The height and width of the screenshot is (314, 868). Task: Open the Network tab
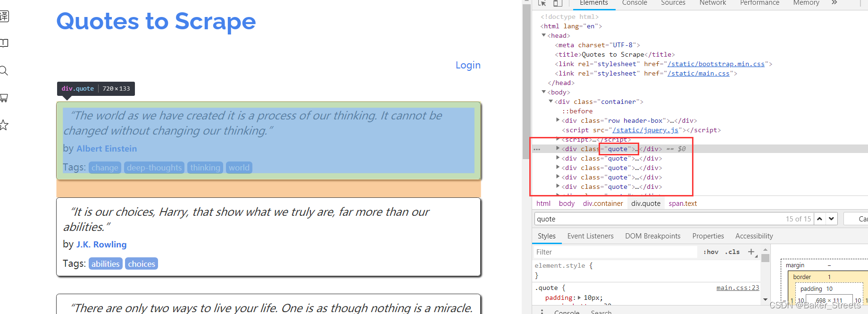click(713, 3)
